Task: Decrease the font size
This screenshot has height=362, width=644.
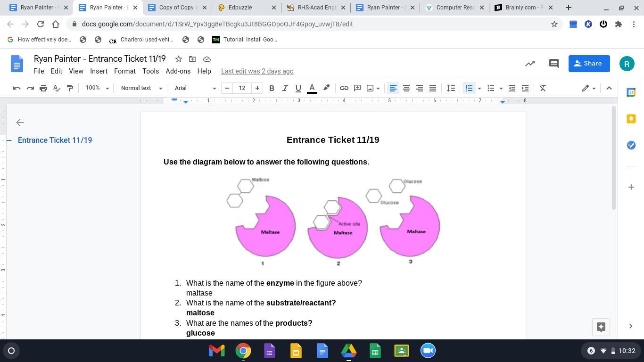Action: (227, 88)
